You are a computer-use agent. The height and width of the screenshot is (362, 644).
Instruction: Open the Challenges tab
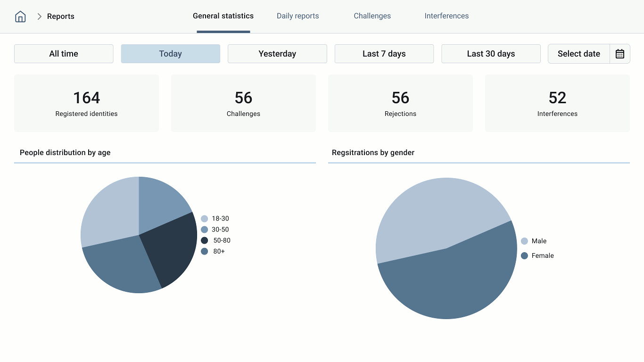(372, 16)
